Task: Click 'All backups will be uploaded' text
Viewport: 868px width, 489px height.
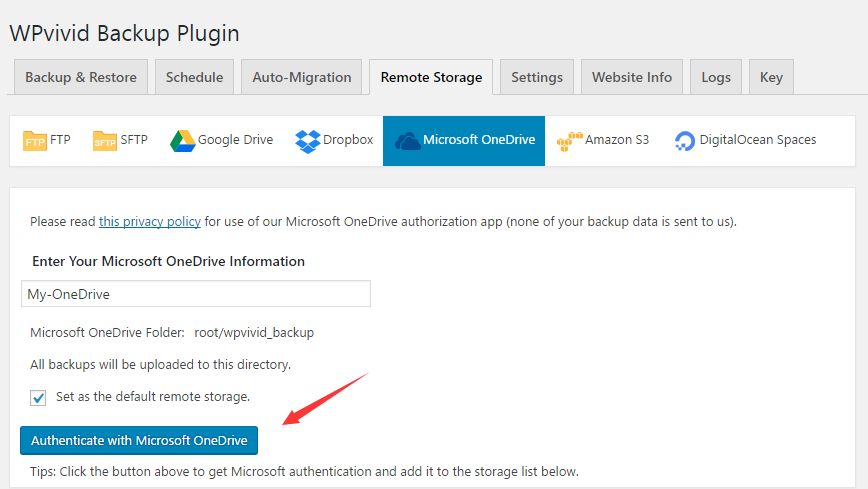Action: pos(161,365)
